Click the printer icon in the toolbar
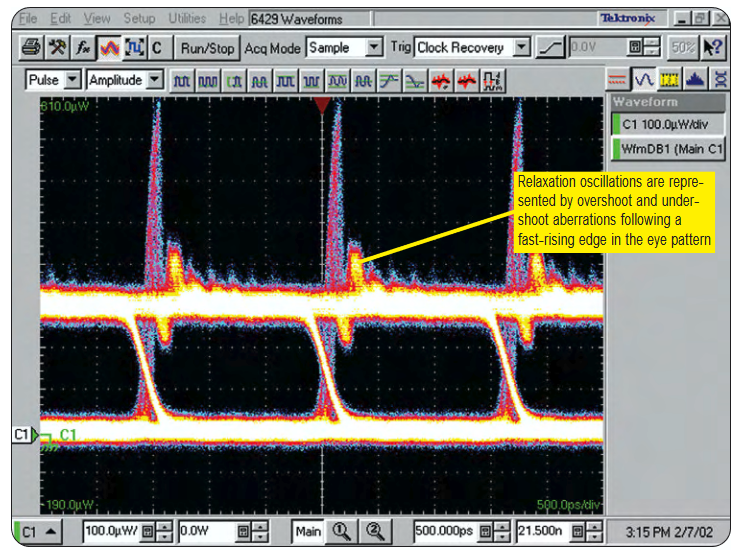 pyautogui.click(x=31, y=47)
